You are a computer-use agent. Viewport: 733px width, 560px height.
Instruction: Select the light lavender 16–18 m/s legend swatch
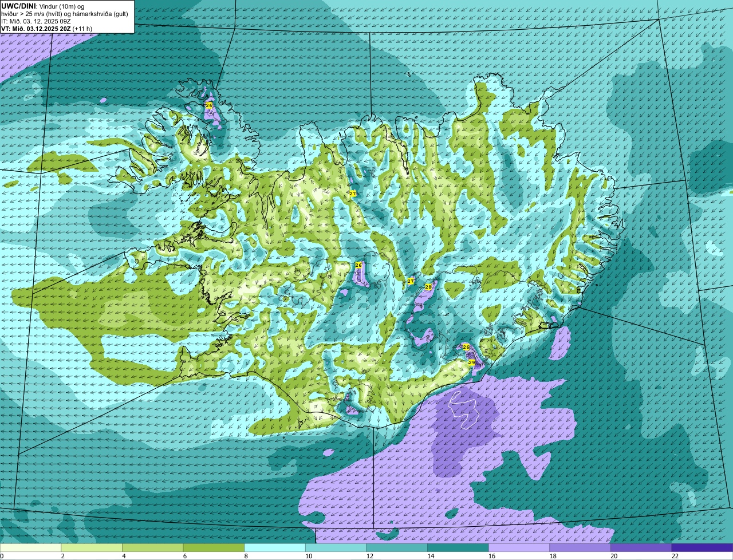coord(519,548)
